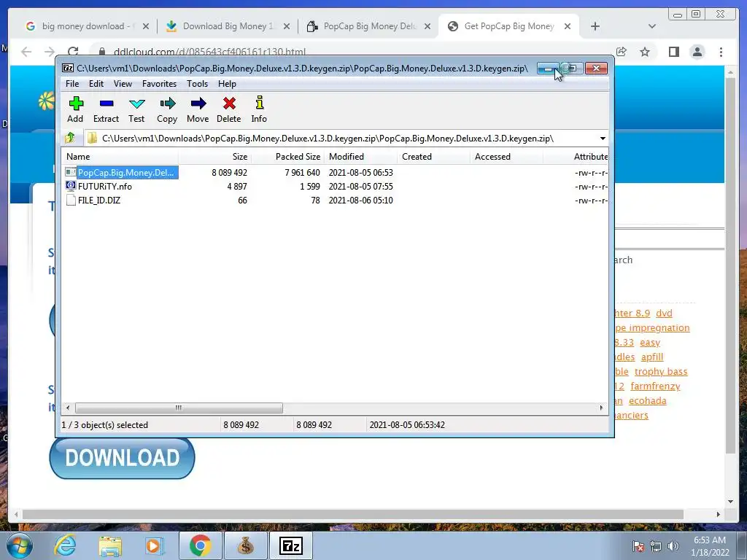Screen dimensions: 747x560
Task: Open the 'easy' tag link
Action: pos(650,343)
